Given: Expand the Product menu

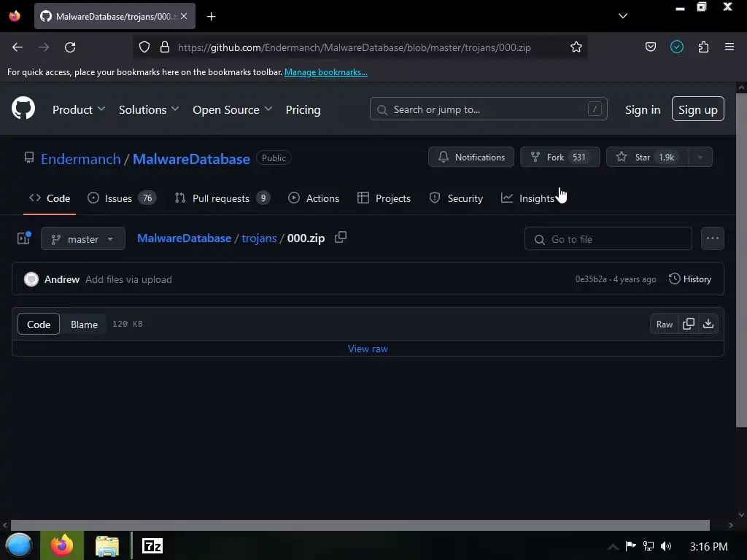Looking at the screenshot, I should [x=79, y=109].
